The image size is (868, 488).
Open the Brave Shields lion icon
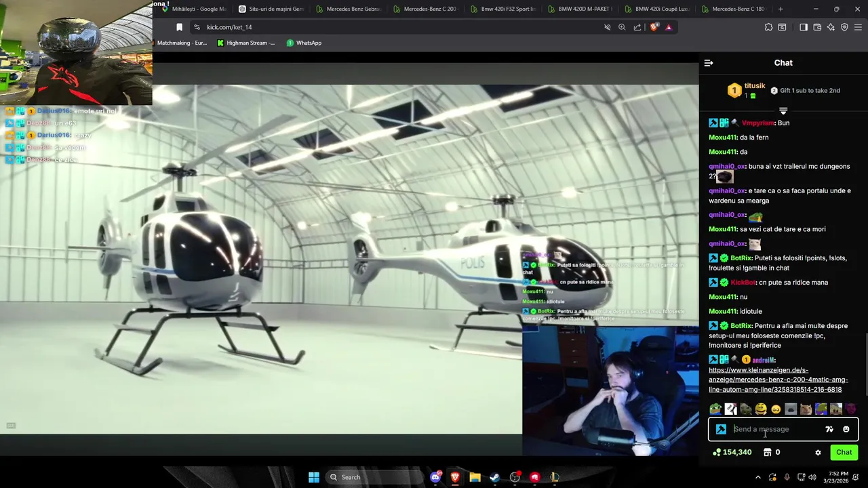pos(654,27)
